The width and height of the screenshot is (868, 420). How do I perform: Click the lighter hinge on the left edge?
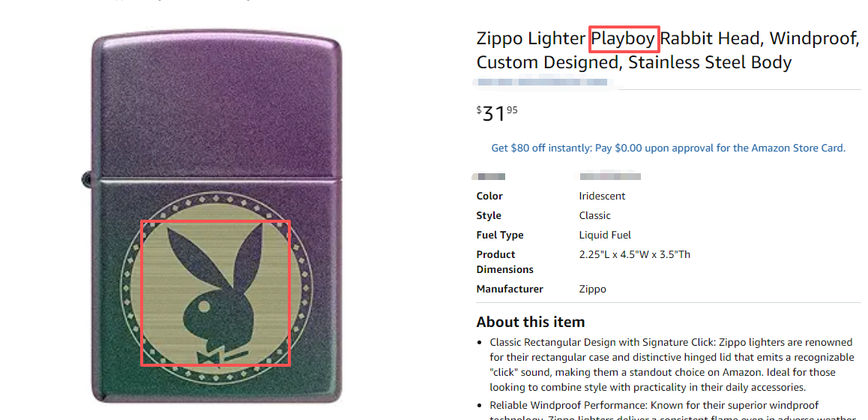(86, 178)
